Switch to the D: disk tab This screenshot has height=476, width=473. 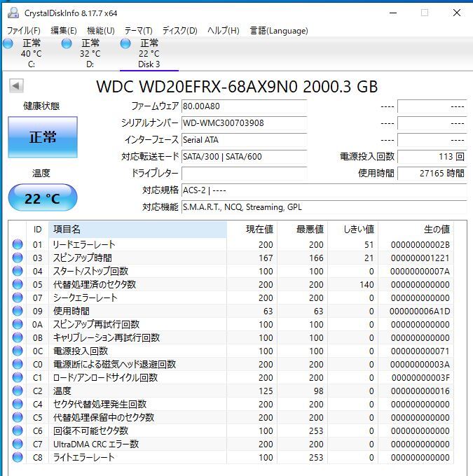90,54
